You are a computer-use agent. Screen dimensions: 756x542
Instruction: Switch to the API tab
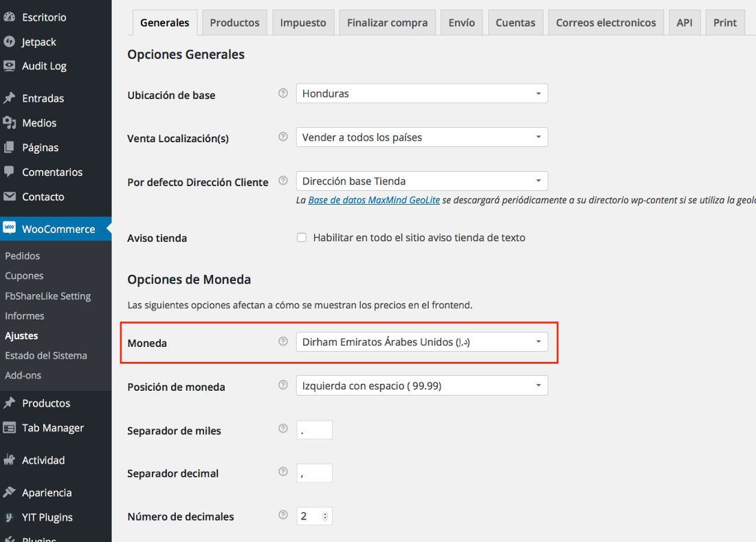point(684,23)
